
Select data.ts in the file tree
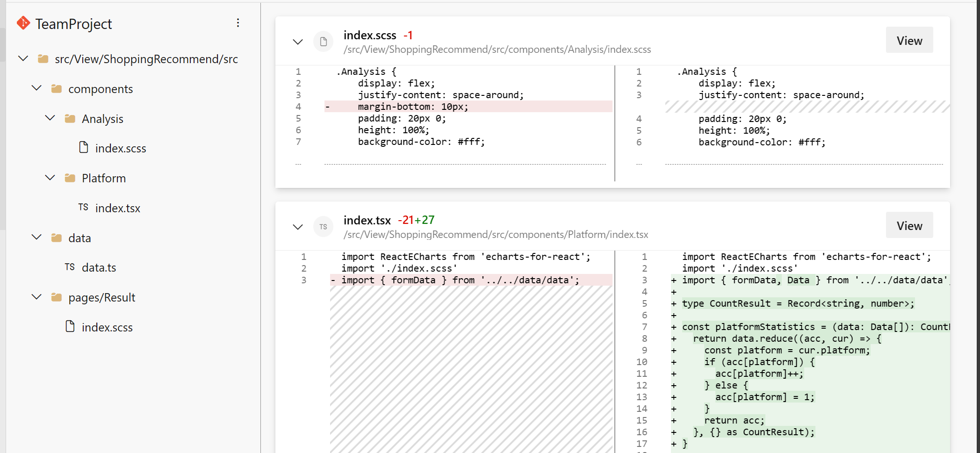[x=99, y=267]
